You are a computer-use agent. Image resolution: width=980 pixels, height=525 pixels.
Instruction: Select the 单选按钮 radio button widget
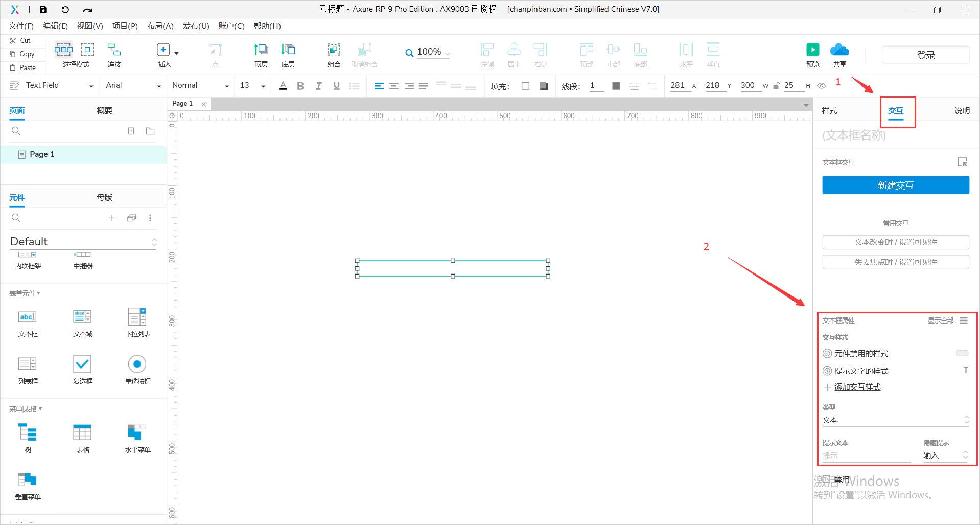[137, 370]
